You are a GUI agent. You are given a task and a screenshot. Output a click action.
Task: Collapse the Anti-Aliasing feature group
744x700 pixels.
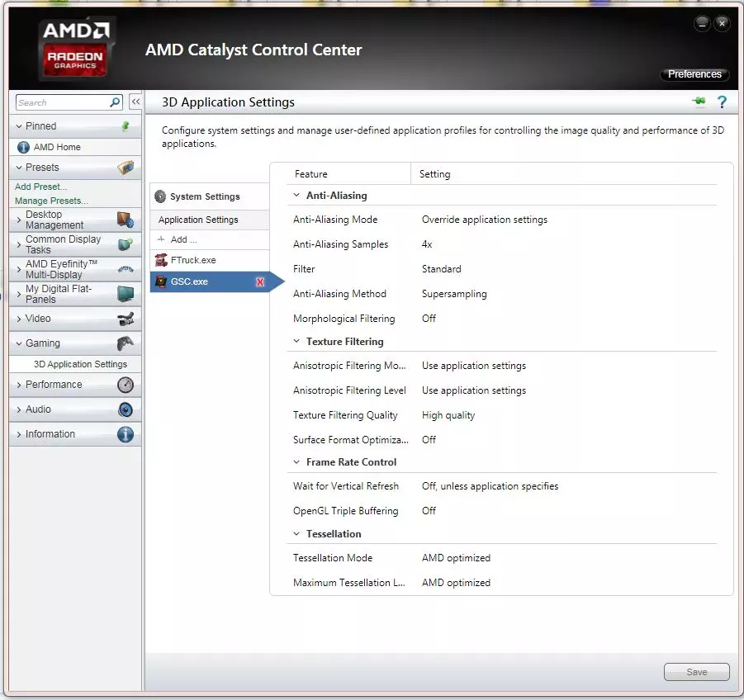pos(296,195)
